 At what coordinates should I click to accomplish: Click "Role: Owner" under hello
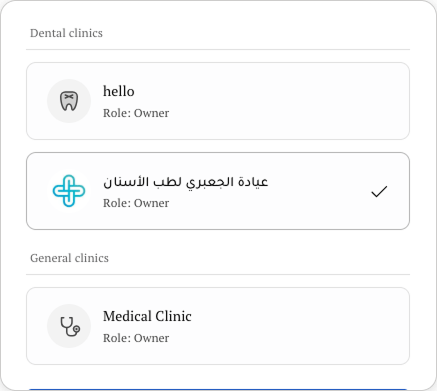click(136, 113)
